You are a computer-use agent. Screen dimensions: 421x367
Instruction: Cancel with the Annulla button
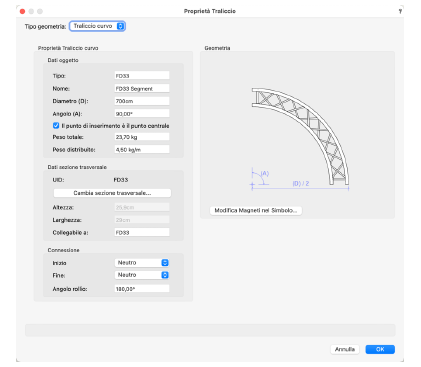[x=345, y=349]
